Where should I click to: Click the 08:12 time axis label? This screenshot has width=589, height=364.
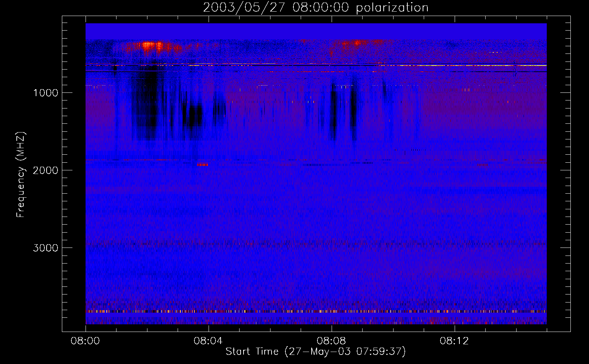click(454, 341)
